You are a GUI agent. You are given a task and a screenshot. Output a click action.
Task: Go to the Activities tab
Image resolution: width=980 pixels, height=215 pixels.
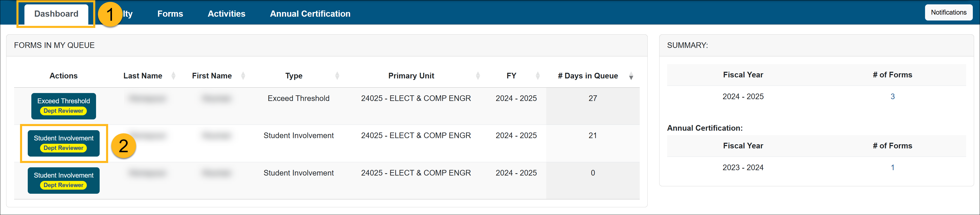click(x=226, y=14)
